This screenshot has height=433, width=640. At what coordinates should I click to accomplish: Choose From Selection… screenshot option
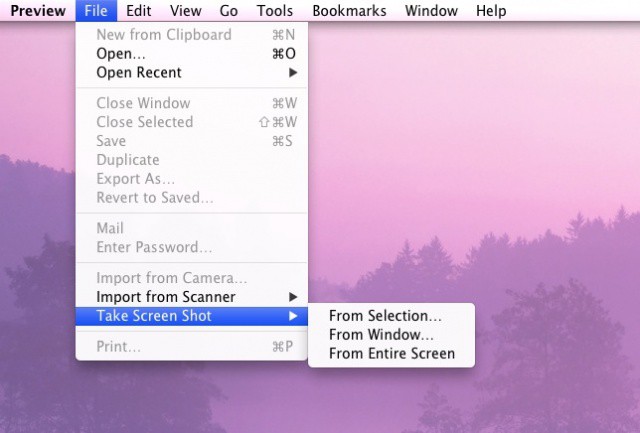[x=385, y=316]
